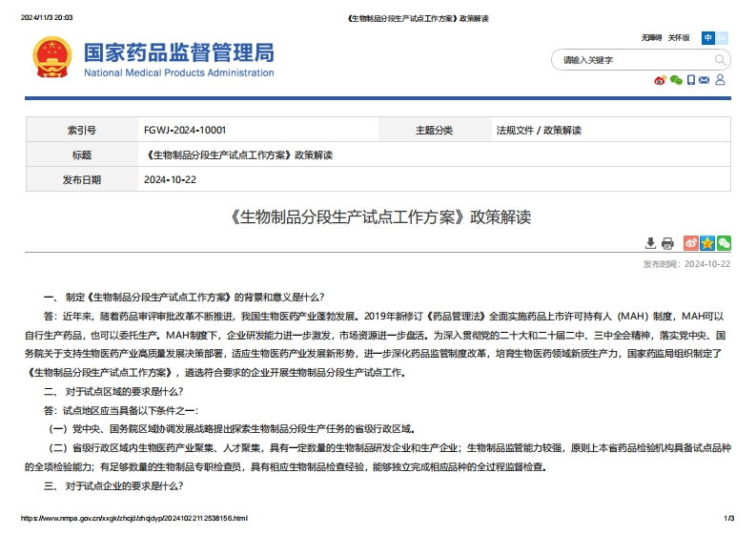Click the mobile phone icon in header
Image resolution: width=756 pixels, height=535 pixels.
click(x=691, y=80)
